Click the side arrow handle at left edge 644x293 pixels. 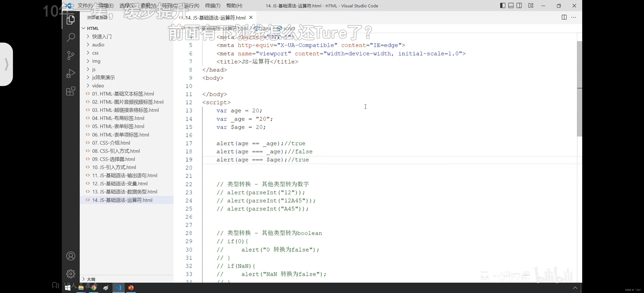[7, 64]
